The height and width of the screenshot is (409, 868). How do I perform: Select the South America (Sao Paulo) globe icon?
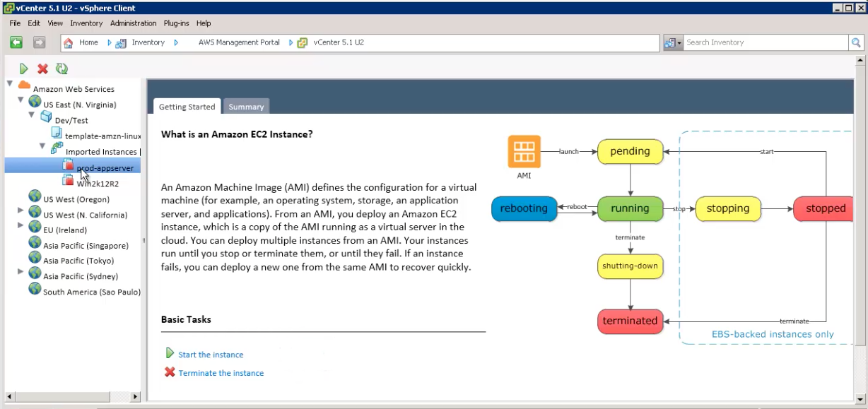[x=35, y=290]
